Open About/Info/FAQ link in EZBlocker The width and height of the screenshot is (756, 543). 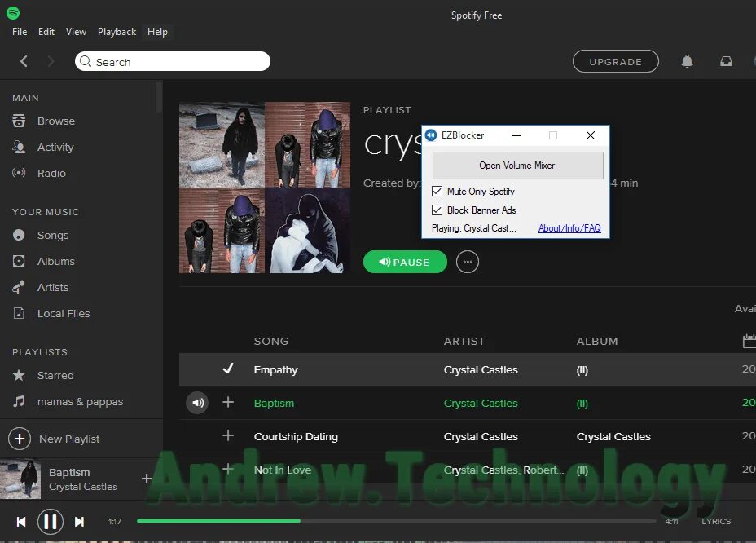569,228
